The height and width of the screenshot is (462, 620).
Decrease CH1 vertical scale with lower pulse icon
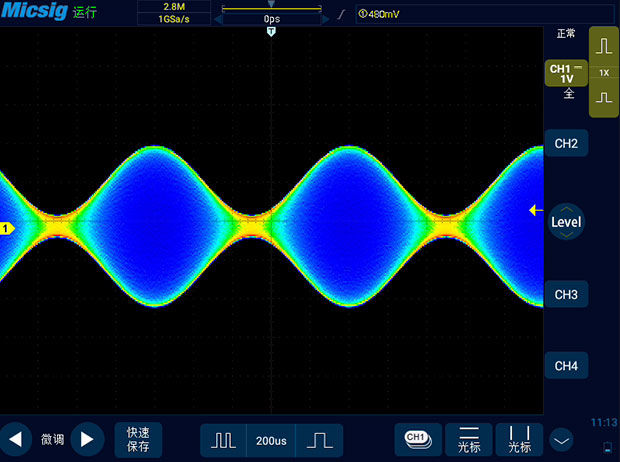[x=602, y=98]
